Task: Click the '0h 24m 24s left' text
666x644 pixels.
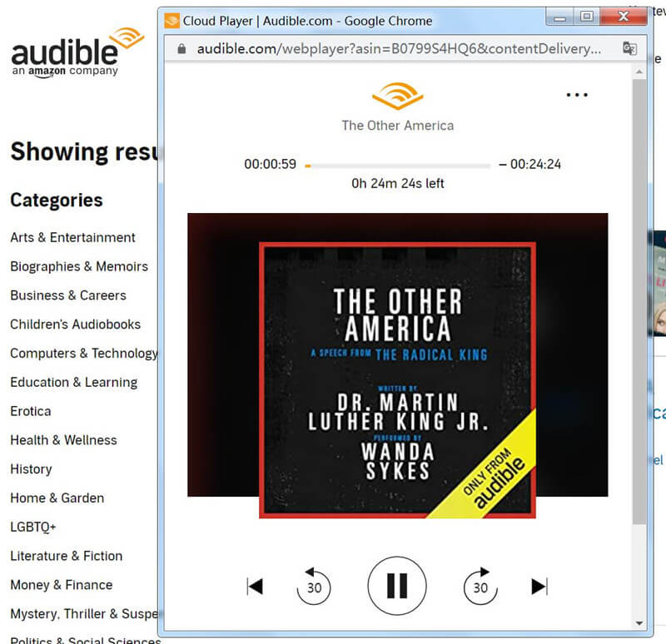Action: [398, 183]
